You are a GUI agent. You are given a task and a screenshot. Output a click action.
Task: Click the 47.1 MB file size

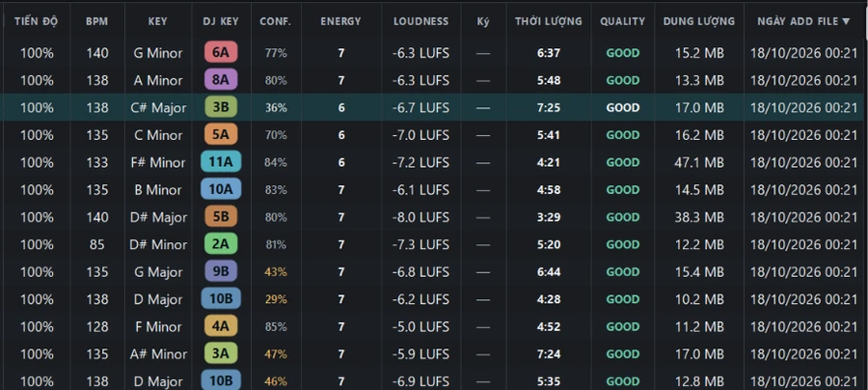[699, 162]
